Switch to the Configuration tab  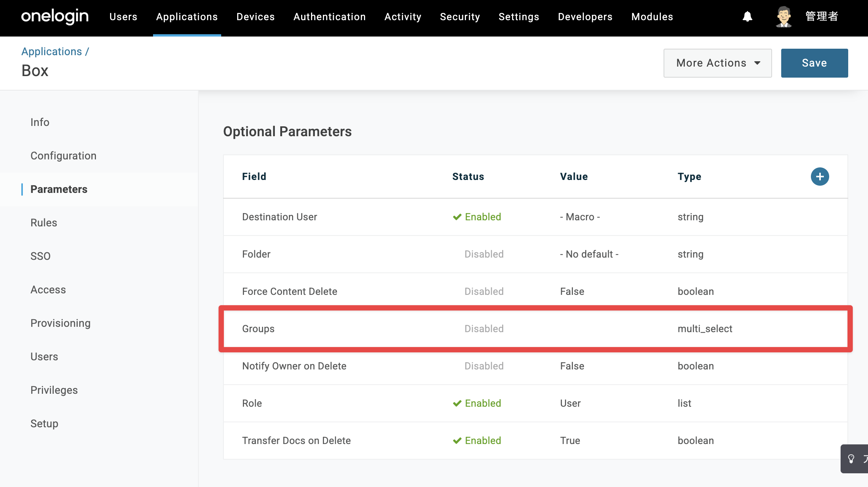point(63,156)
